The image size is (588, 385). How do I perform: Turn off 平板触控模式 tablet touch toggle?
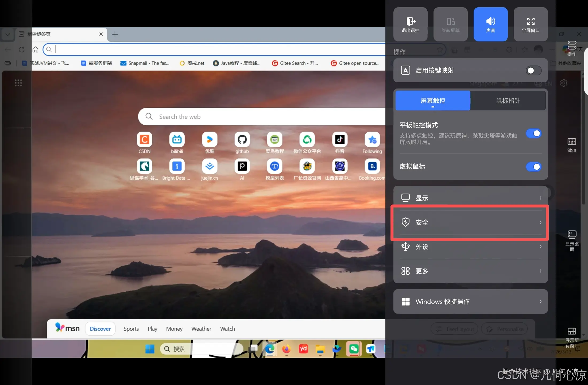tap(533, 133)
